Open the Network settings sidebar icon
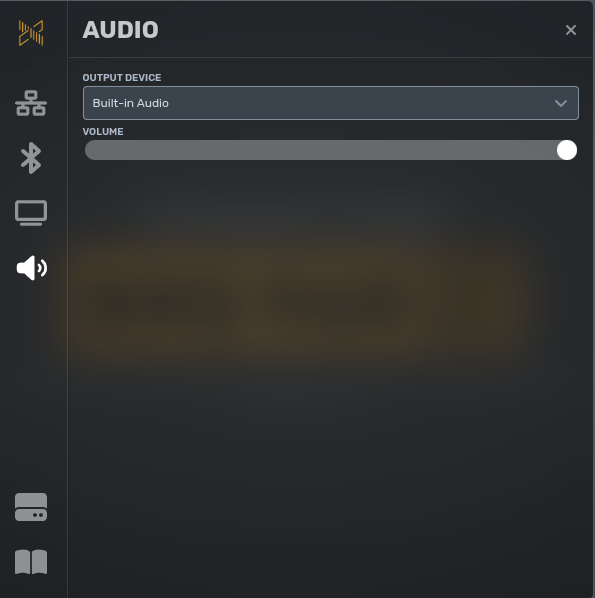Image resolution: width=595 pixels, height=598 pixels. [31, 103]
